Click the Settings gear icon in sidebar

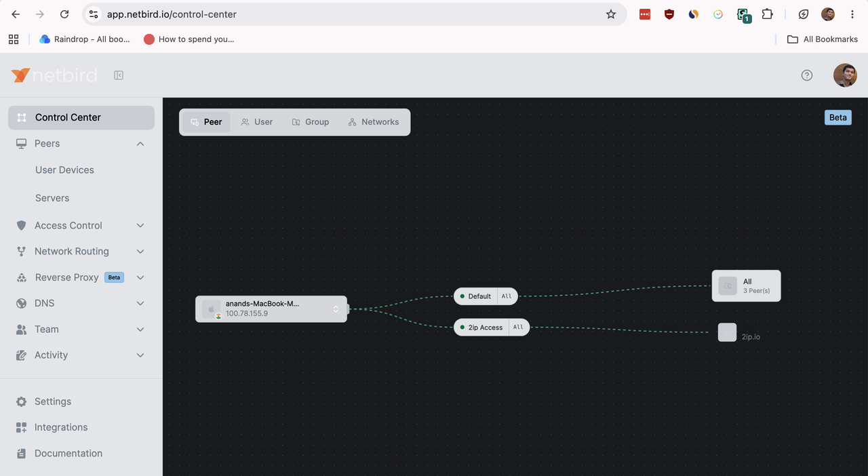pyautogui.click(x=22, y=401)
